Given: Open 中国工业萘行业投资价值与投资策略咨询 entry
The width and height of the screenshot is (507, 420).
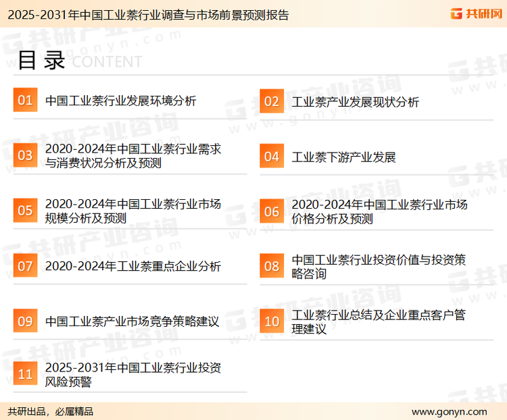Looking at the screenshot, I should point(378,267).
